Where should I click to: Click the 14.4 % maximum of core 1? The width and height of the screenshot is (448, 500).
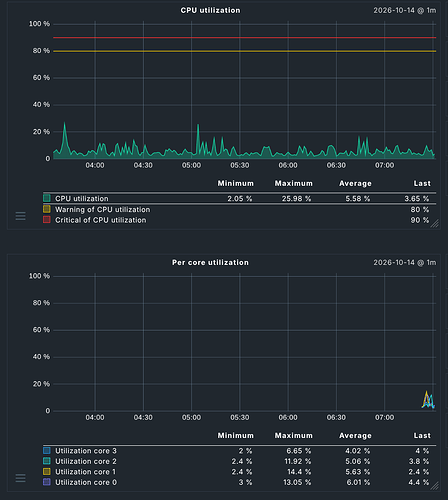click(x=299, y=472)
